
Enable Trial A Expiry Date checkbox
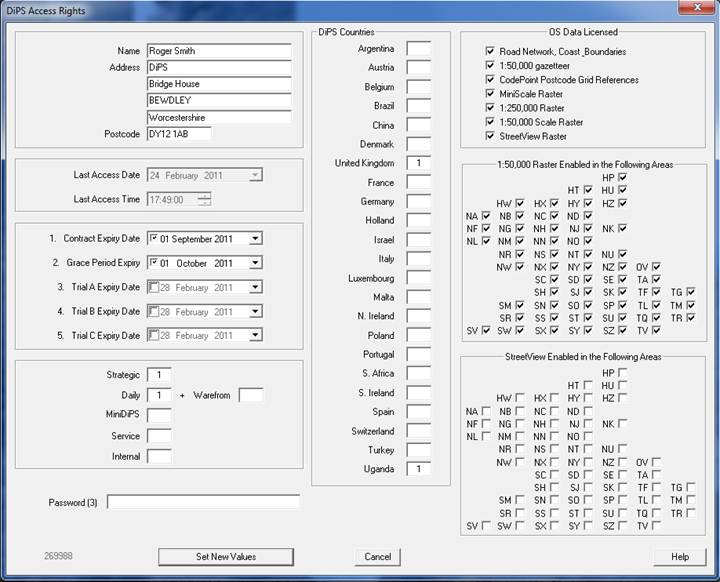(154, 287)
